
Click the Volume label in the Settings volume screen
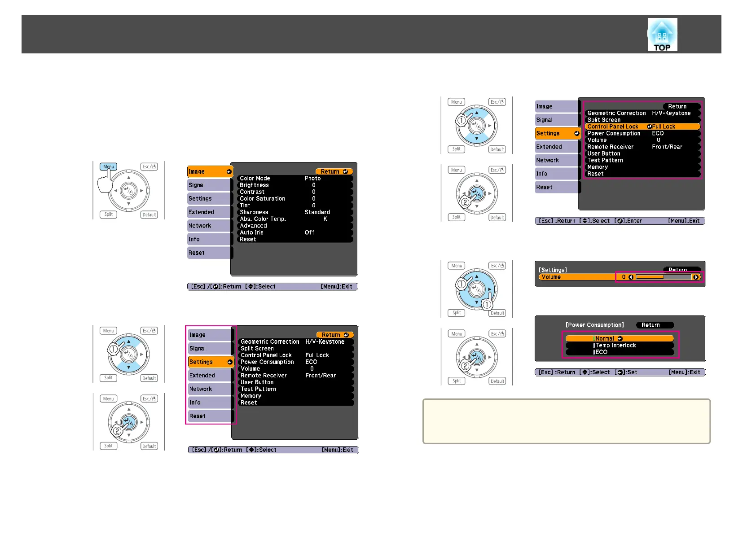[551, 277]
